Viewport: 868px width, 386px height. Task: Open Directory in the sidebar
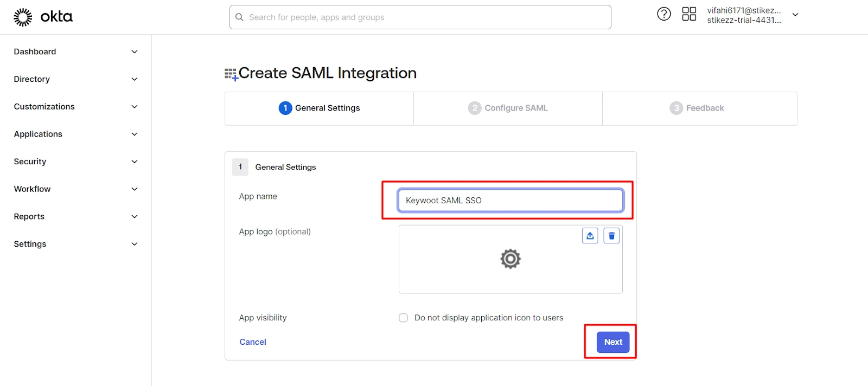(x=31, y=79)
